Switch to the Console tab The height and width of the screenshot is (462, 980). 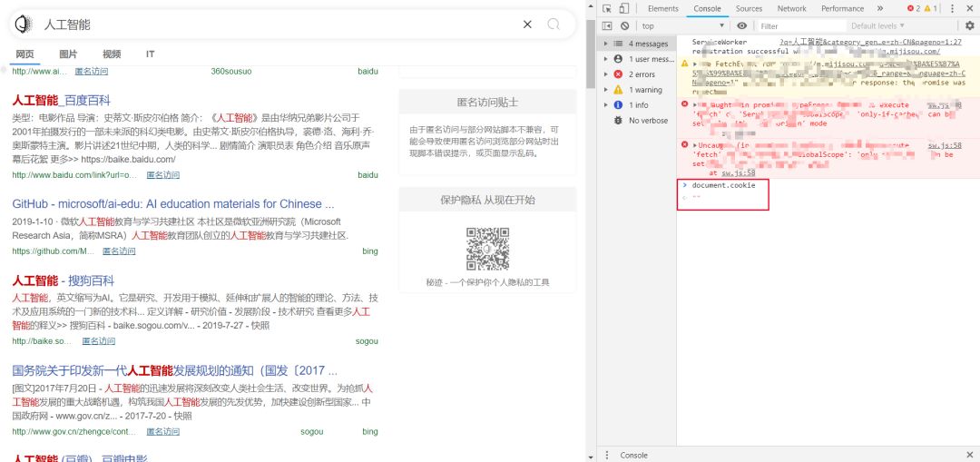707,9
